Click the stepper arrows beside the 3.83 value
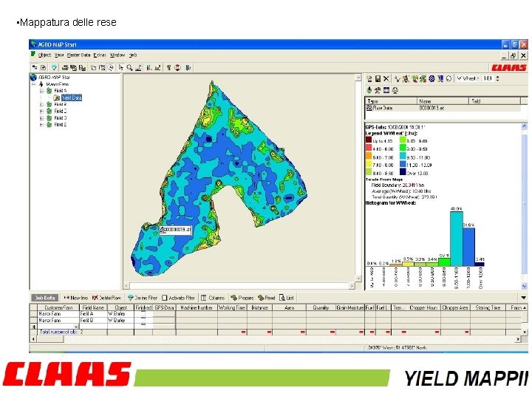 [497, 78]
